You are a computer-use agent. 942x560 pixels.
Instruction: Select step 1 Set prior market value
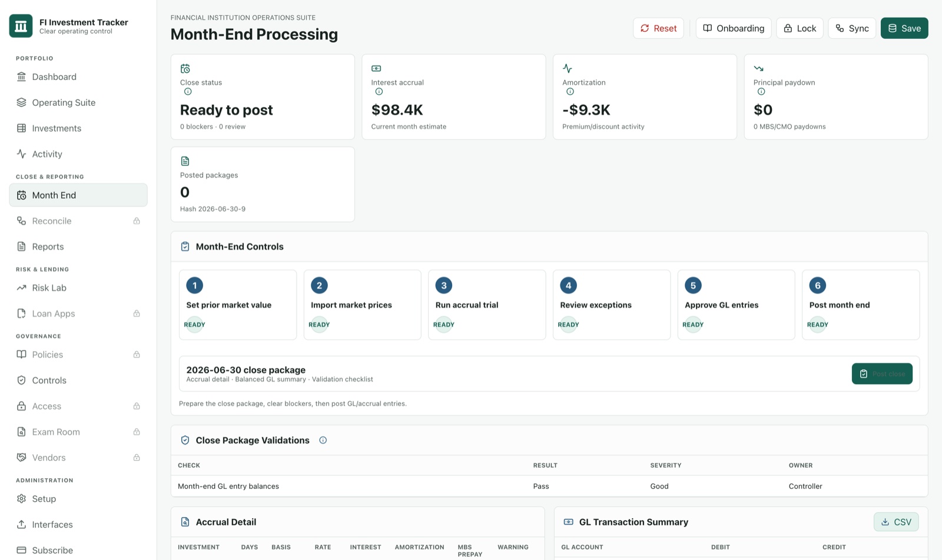[x=238, y=305]
